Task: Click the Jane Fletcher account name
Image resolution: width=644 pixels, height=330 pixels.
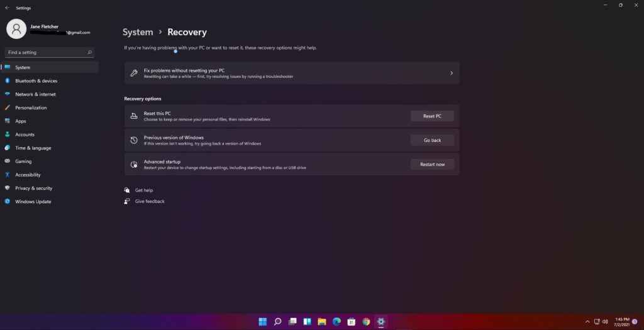Action: (x=45, y=26)
